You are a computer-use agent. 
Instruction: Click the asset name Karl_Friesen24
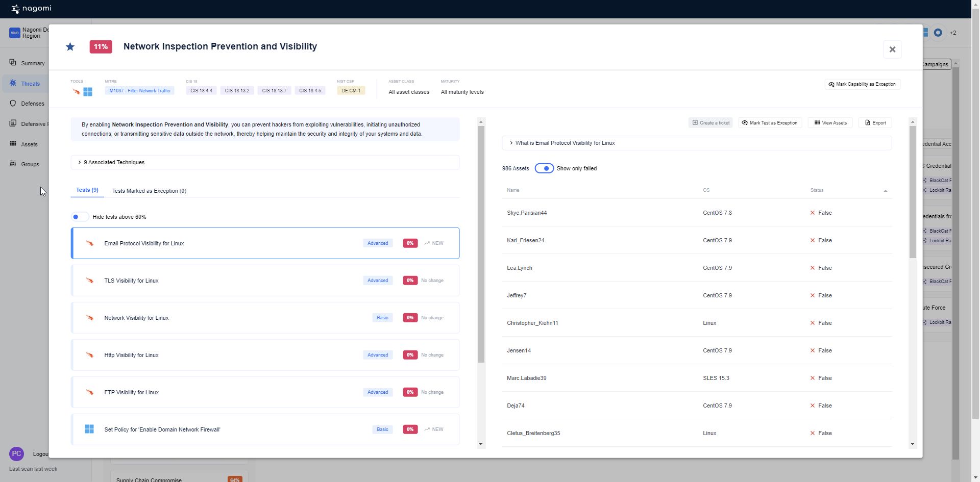click(525, 241)
